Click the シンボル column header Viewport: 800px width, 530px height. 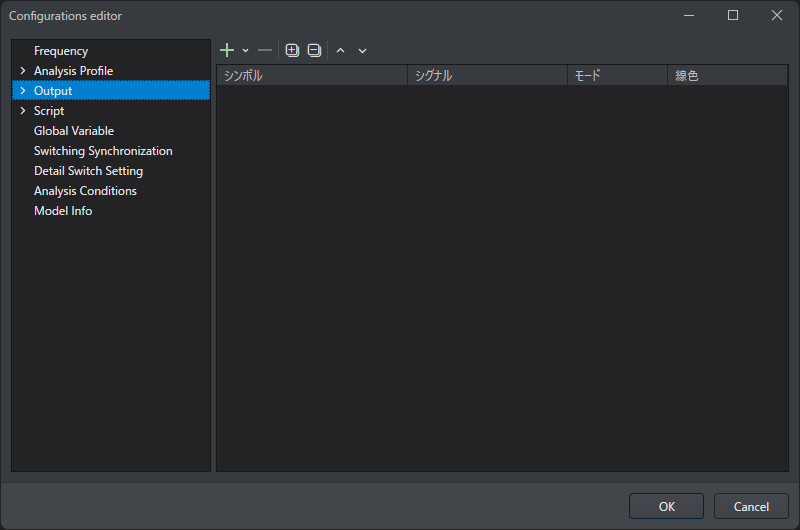(312, 75)
